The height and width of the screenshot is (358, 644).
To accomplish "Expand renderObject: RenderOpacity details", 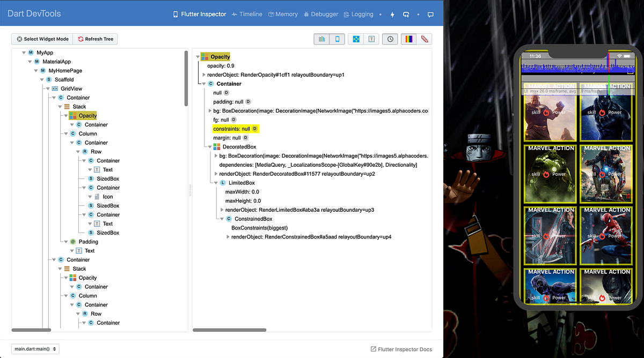I will (x=203, y=74).
